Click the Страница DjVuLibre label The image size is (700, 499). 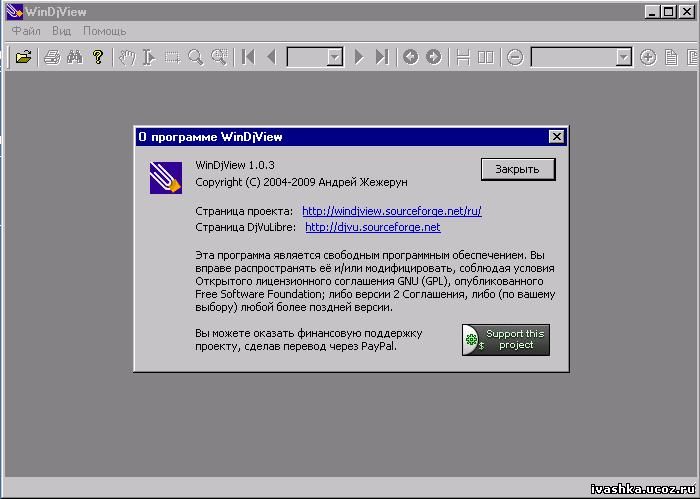(246, 227)
